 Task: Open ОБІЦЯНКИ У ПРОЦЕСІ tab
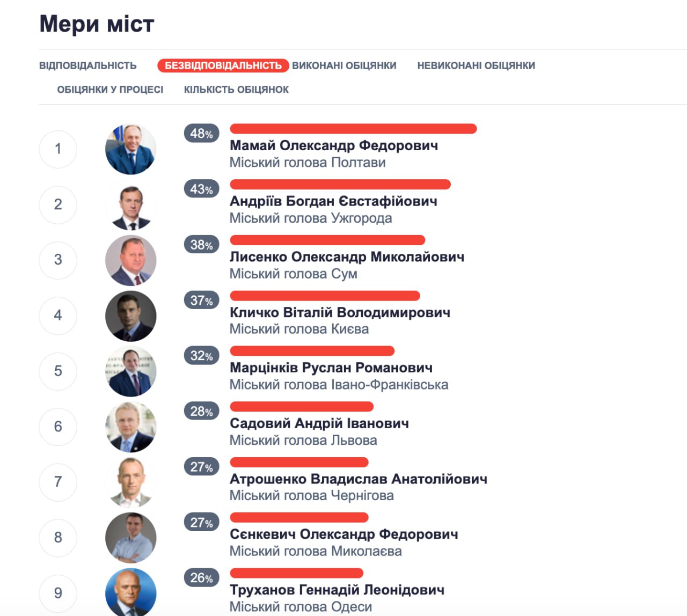point(110,90)
